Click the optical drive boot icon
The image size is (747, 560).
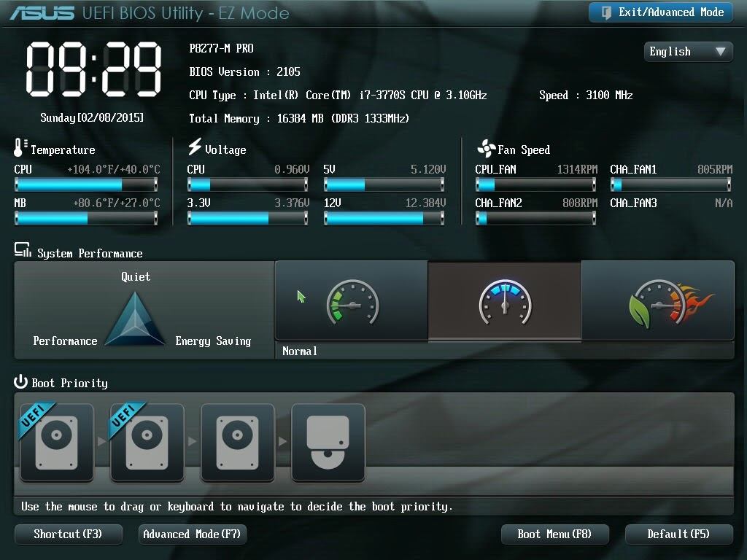point(328,443)
